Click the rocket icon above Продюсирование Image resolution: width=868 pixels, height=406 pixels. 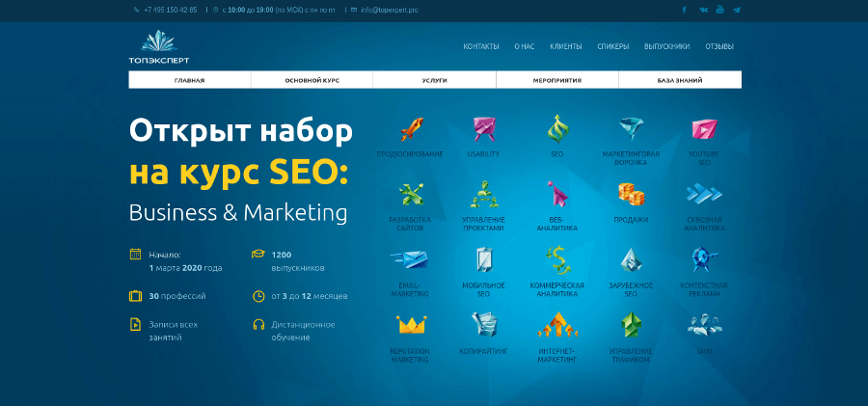(x=410, y=129)
